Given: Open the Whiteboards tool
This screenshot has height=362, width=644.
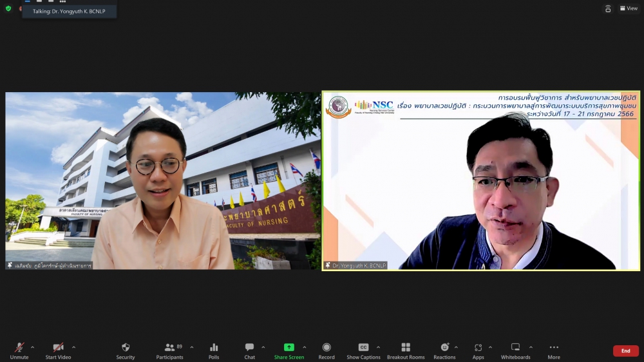Looking at the screenshot, I should point(515,350).
